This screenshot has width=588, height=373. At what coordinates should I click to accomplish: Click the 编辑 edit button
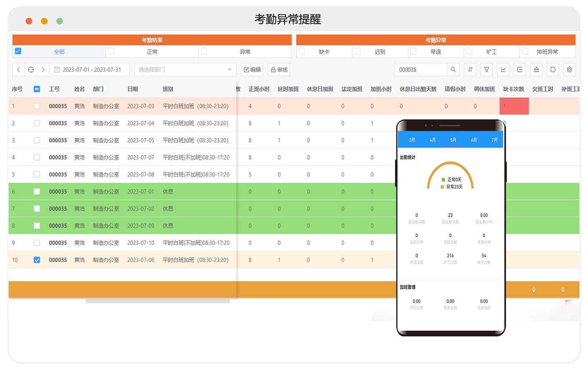[252, 70]
